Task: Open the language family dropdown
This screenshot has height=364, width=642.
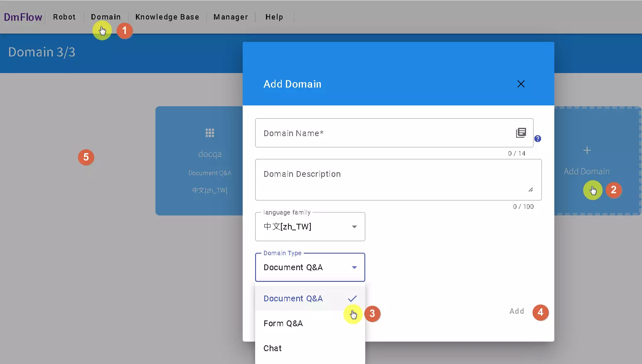Action: 310,227
